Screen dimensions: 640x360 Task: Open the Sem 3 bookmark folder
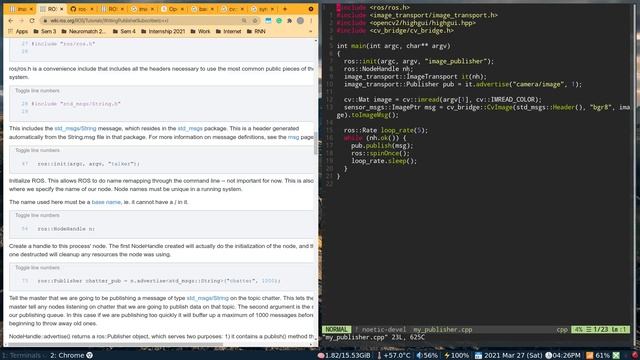[44, 31]
